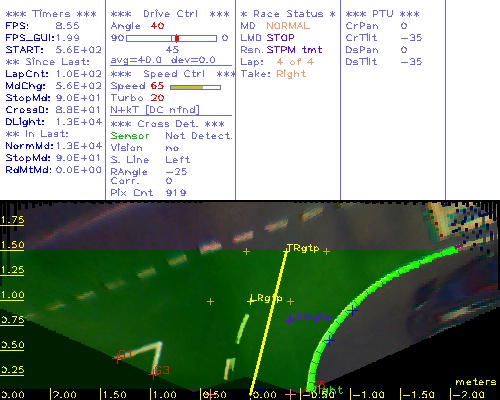Click the red G3 corner marker
500x400 pixels.
pyautogui.click(x=153, y=375)
